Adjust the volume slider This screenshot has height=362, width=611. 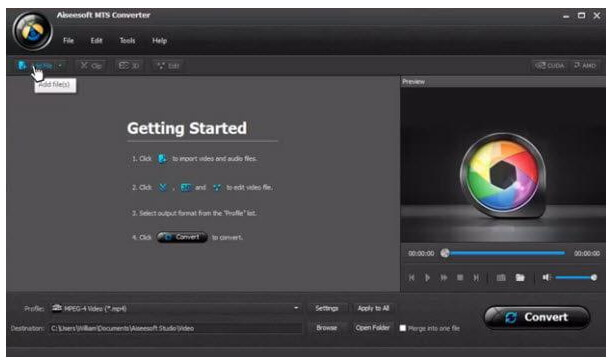click(x=576, y=277)
